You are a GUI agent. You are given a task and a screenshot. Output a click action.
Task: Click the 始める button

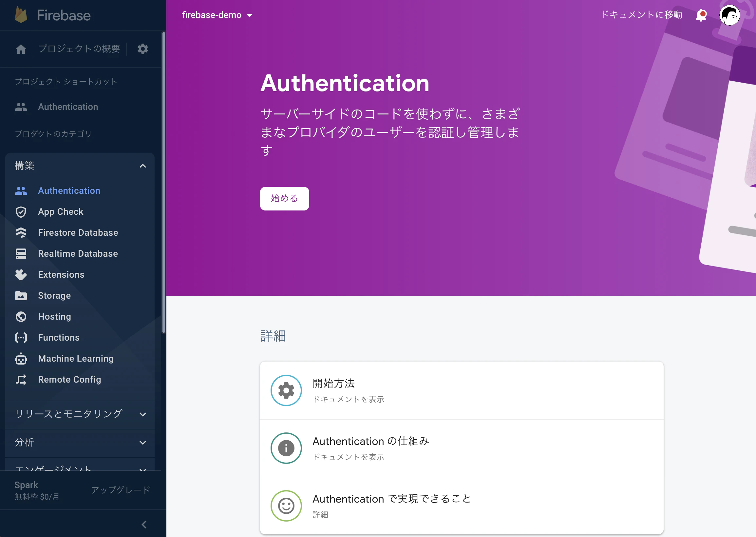pos(285,198)
